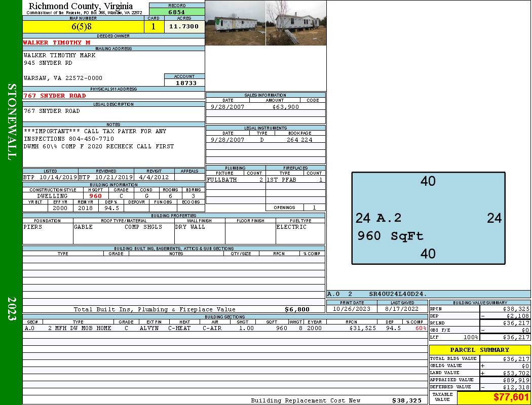
Task: Click percent complete 60% in red
Action: (x=421, y=328)
